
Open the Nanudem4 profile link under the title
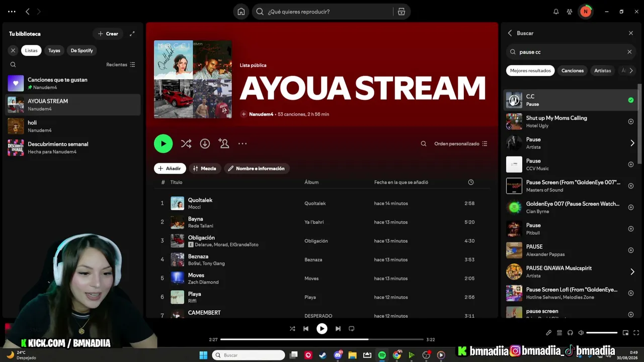coord(261,114)
